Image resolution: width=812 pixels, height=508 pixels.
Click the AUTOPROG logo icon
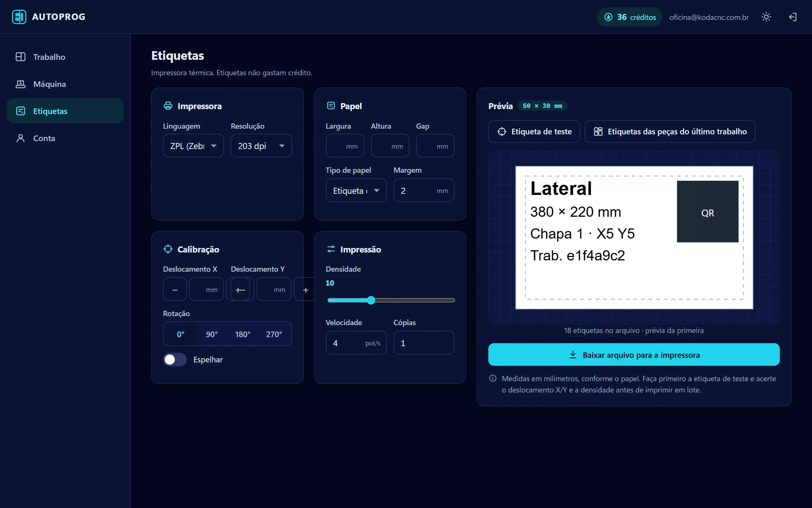click(19, 17)
